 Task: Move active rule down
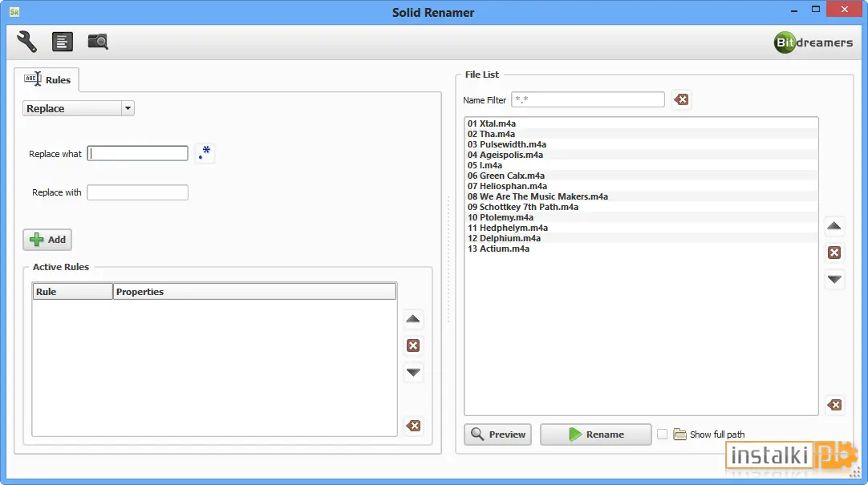coord(413,372)
